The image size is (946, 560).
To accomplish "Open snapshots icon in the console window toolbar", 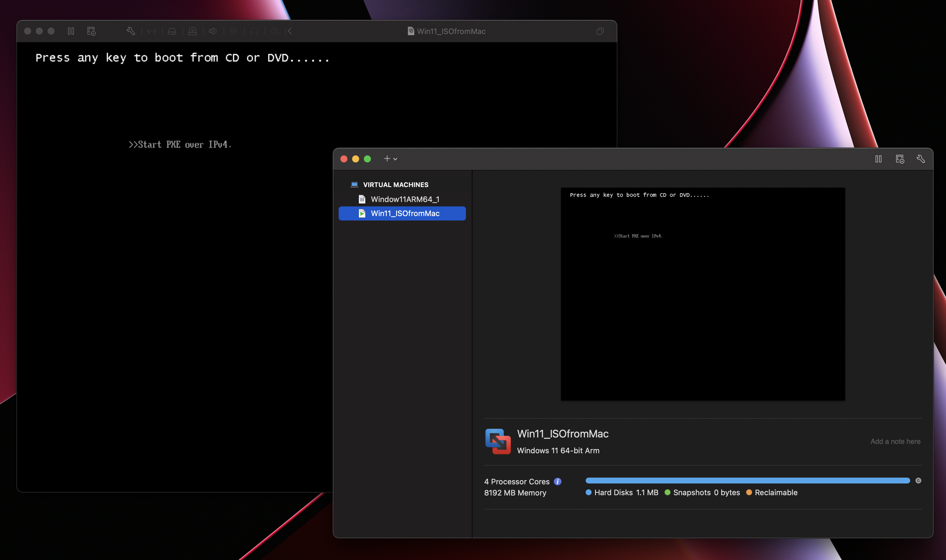I will pos(91,31).
